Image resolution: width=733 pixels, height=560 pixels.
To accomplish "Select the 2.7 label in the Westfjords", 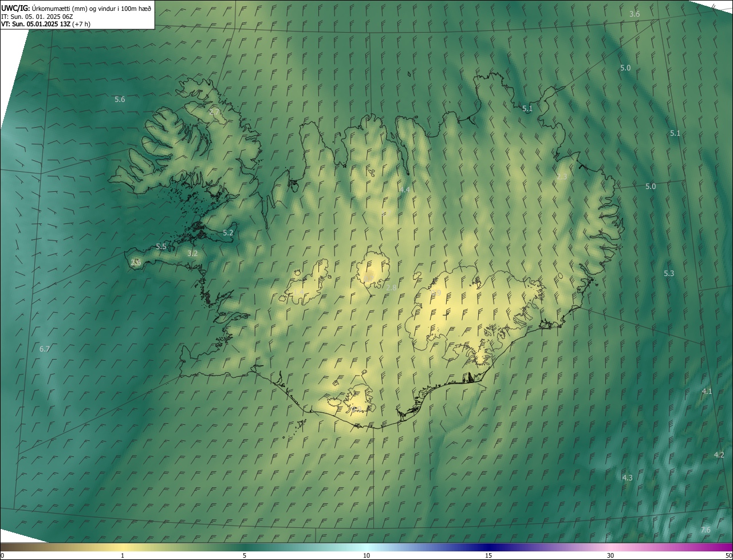I will click(x=215, y=111).
